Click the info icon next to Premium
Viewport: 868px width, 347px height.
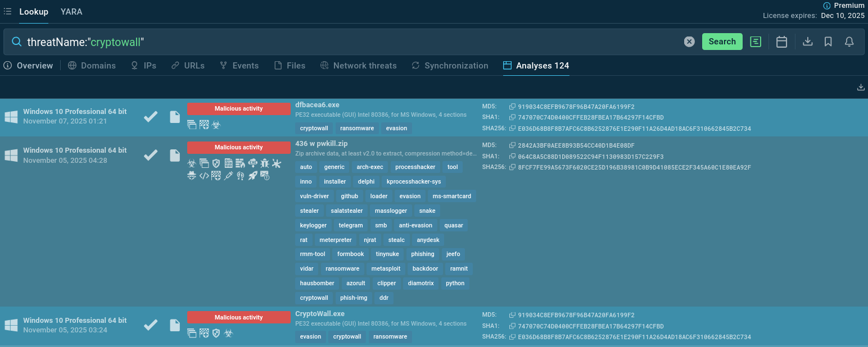click(826, 6)
